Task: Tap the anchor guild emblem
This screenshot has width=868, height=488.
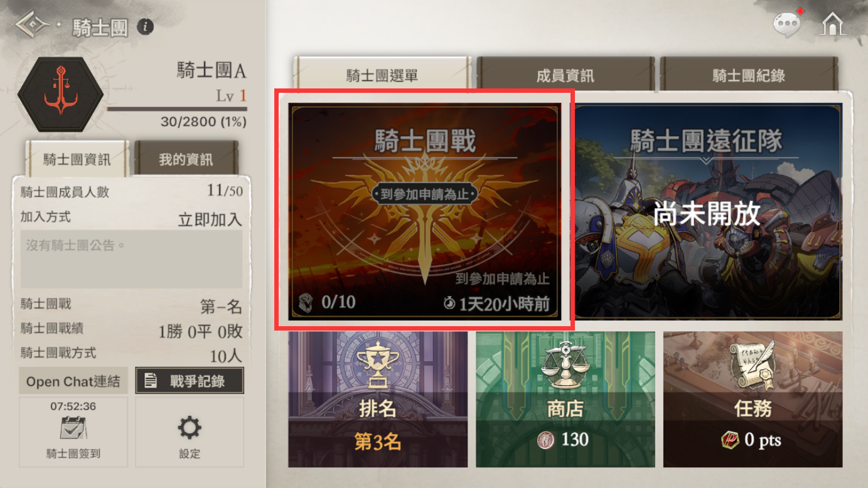Action: pos(60,94)
